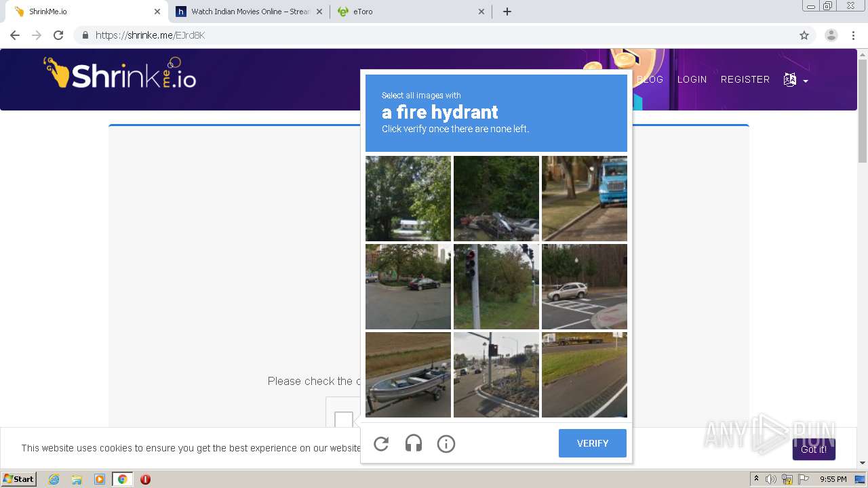
Task: Reload the captcha challenge
Action: pyautogui.click(x=381, y=444)
